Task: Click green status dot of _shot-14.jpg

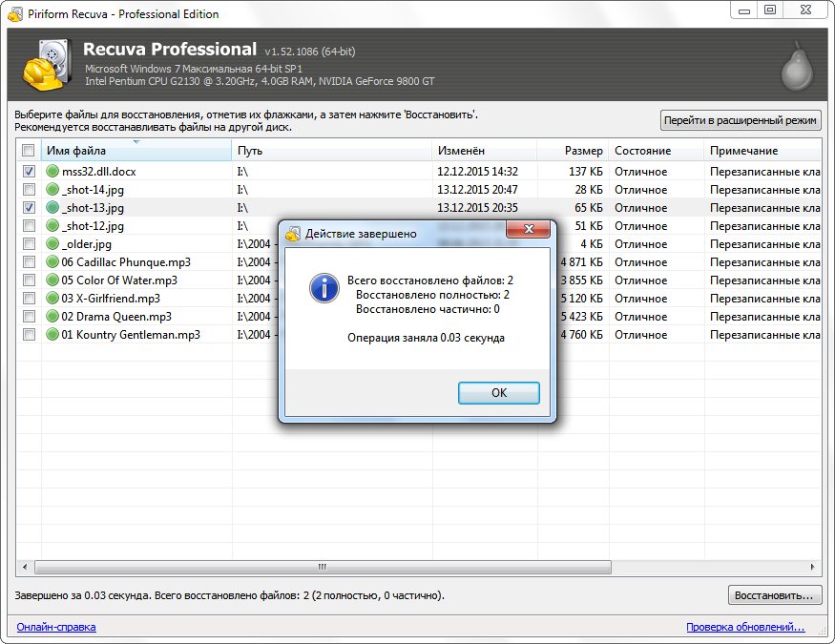Action: 52,190
